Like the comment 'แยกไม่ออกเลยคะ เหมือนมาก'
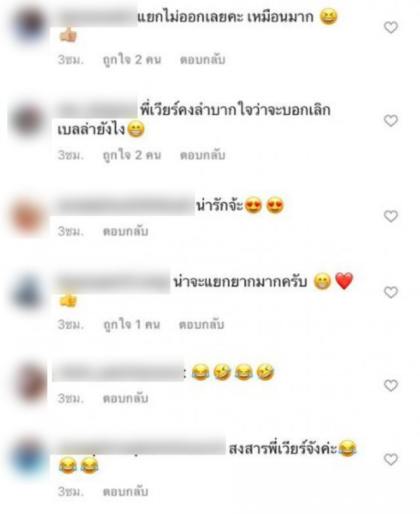Image resolution: width=420 pixels, height=514 pixels. pyautogui.click(x=390, y=28)
